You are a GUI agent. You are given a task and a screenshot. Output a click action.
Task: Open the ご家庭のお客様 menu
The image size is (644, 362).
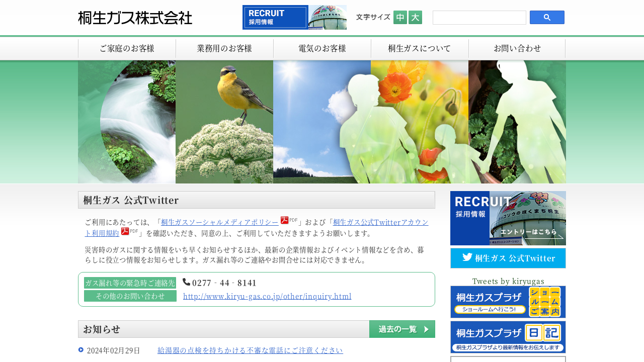[127, 49]
